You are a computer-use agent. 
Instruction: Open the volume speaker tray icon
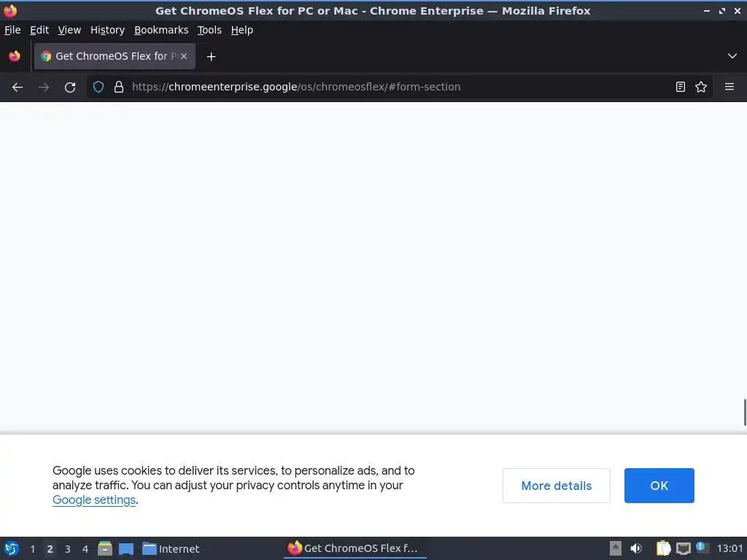tap(636, 548)
